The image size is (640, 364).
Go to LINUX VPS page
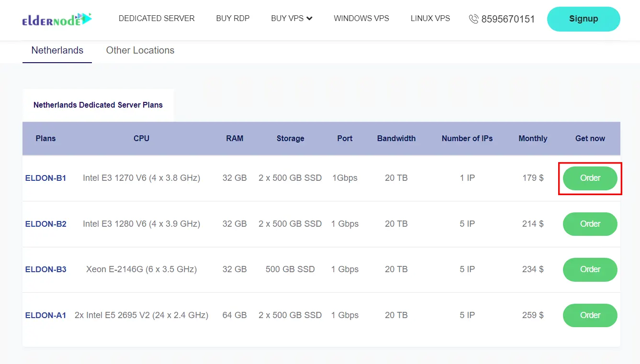[430, 19]
